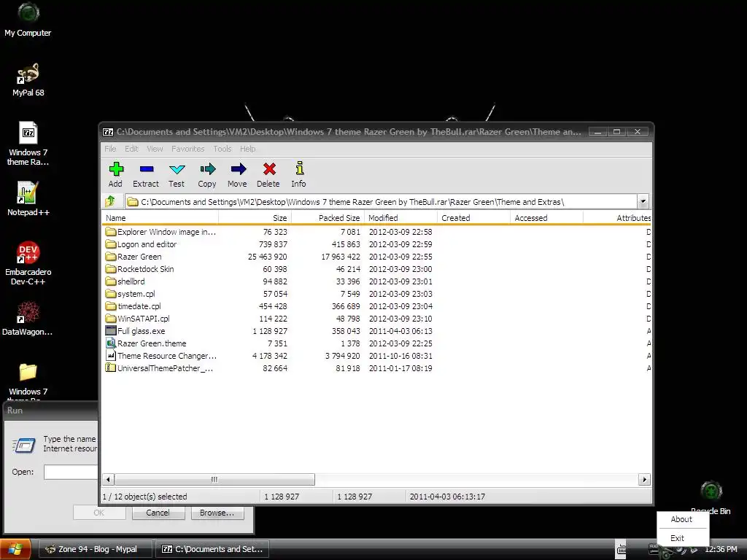This screenshot has height=560, width=747.
Task: Click the horizontal scrollbar thumb
Action: click(214, 480)
